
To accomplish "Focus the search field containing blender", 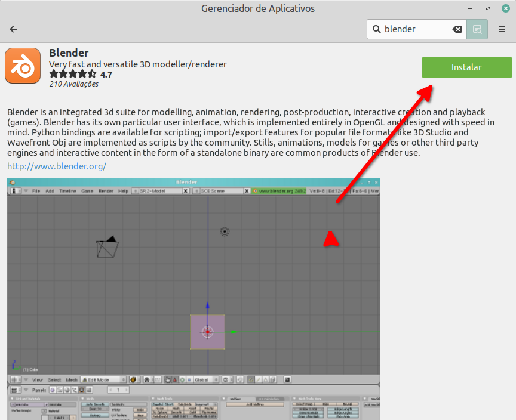I will point(417,29).
